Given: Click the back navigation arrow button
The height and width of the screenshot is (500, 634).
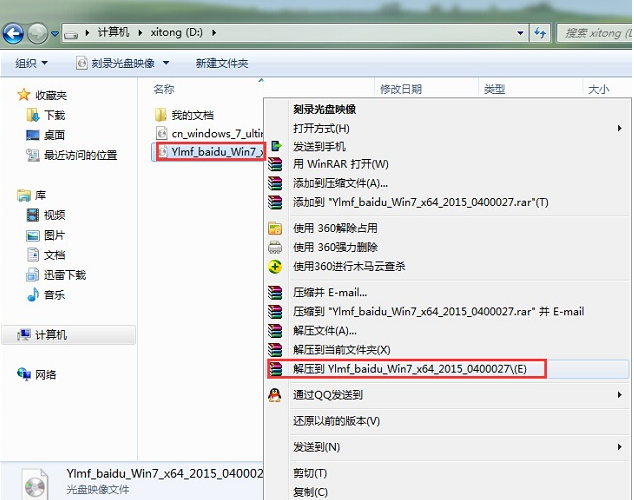Looking at the screenshot, I should pyautogui.click(x=14, y=34).
